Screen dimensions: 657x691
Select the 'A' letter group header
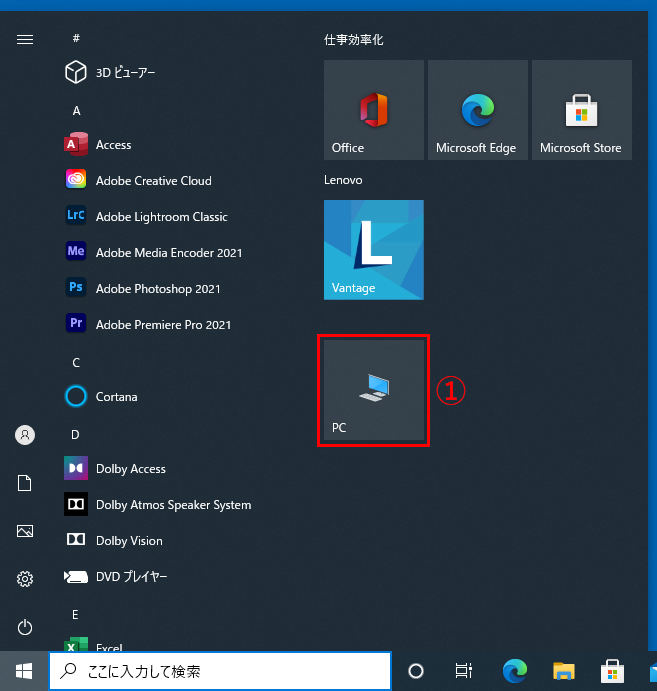pyautogui.click(x=76, y=111)
